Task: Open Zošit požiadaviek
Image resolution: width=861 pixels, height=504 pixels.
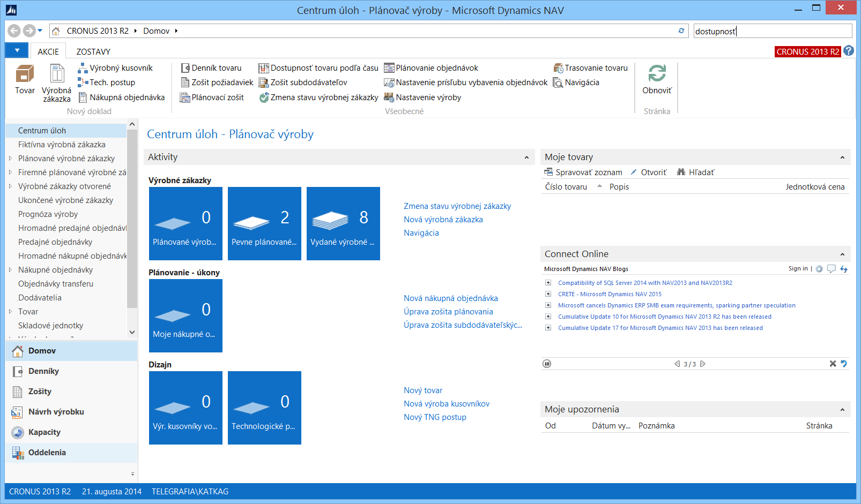Action: tap(217, 82)
